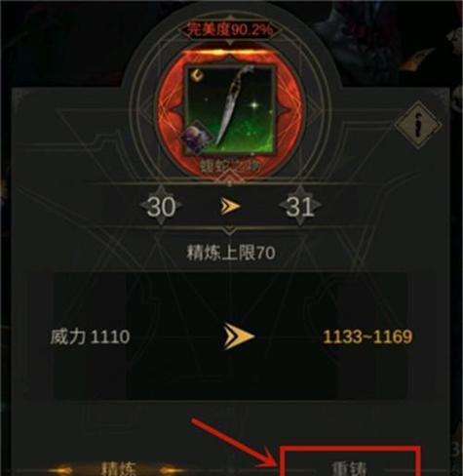
Task: Select the 精炼上限70 label
Action: (x=231, y=253)
